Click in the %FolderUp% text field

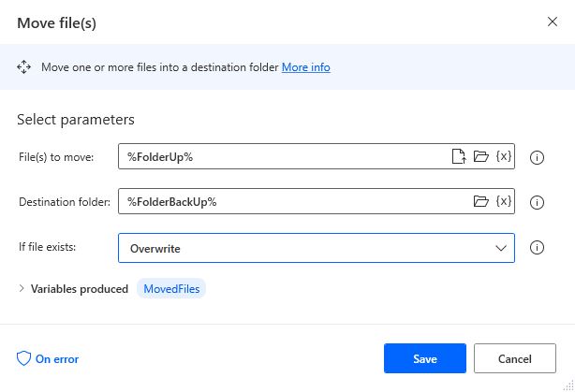286,156
